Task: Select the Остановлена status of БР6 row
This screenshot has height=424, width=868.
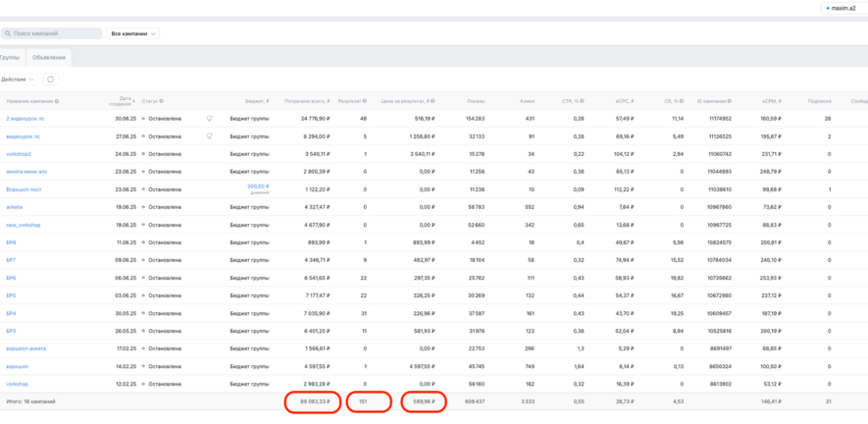Action: click(x=165, y=278)
